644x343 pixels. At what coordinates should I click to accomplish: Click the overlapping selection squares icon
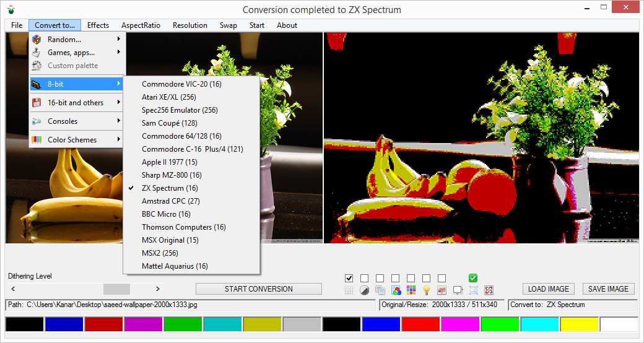(x=380, y=290)
